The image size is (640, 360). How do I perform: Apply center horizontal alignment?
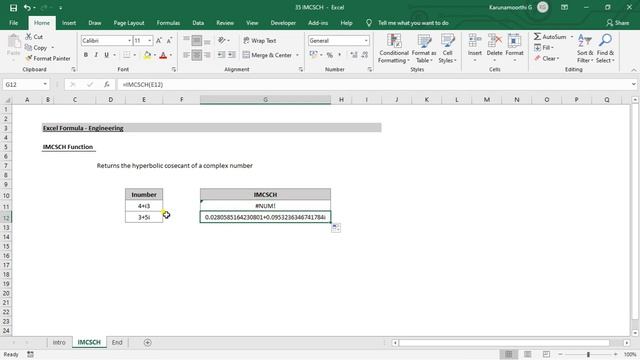point(197,55)
